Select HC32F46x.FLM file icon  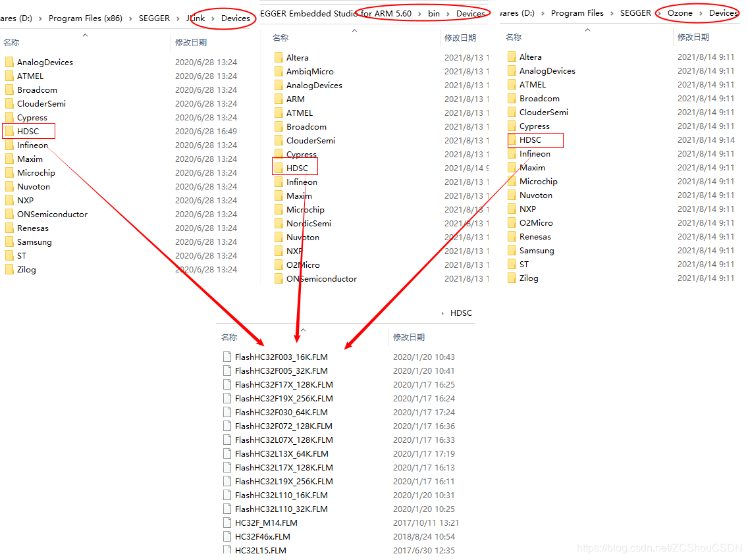point(228,536)
